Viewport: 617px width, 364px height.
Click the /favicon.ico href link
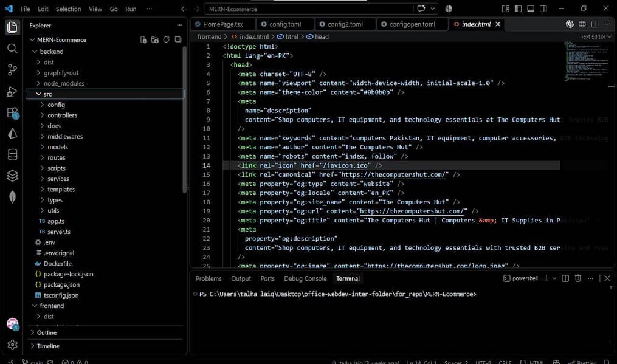[345, 165]
